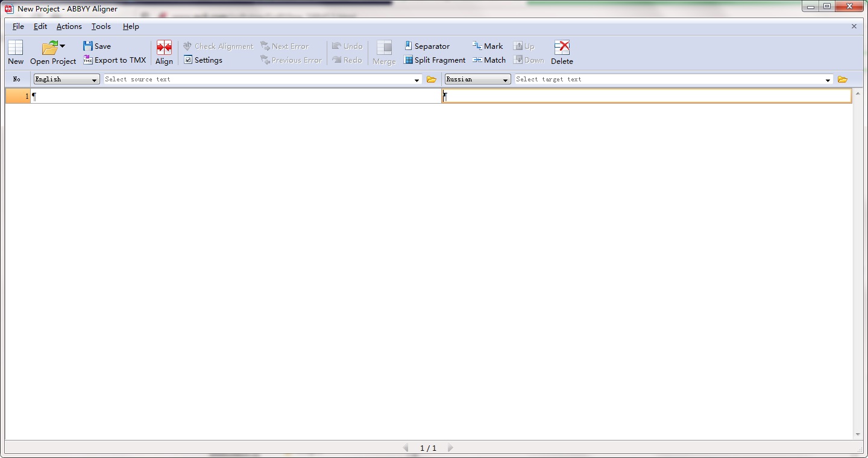Open the File menu

[x=18, y=26]
